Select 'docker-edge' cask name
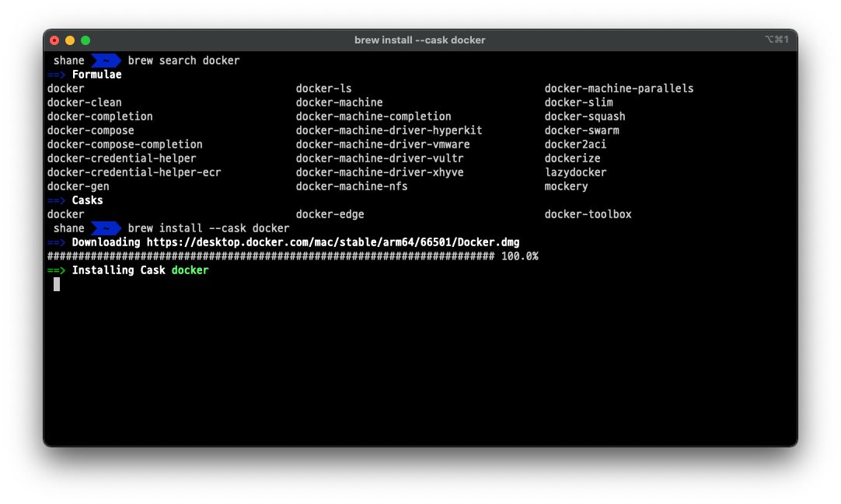This screenshot has height=504, width=841. (330, 214)
